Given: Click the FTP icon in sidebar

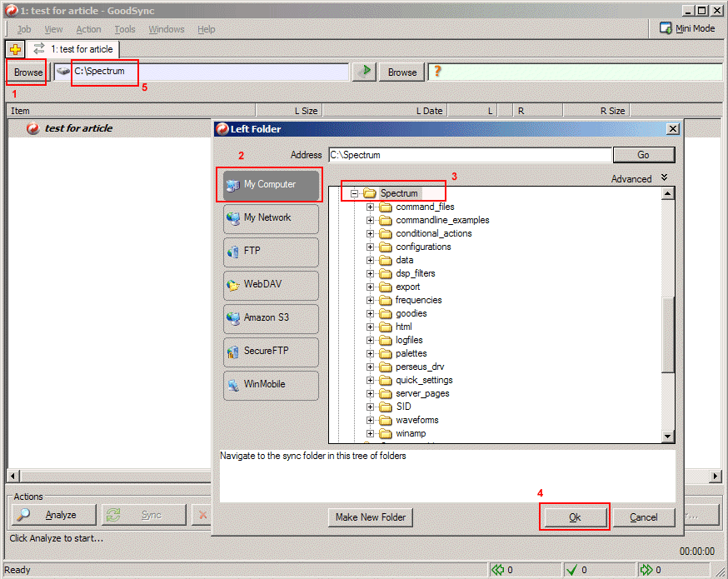Looking at the screenshot, I should (x=233, y=252).
